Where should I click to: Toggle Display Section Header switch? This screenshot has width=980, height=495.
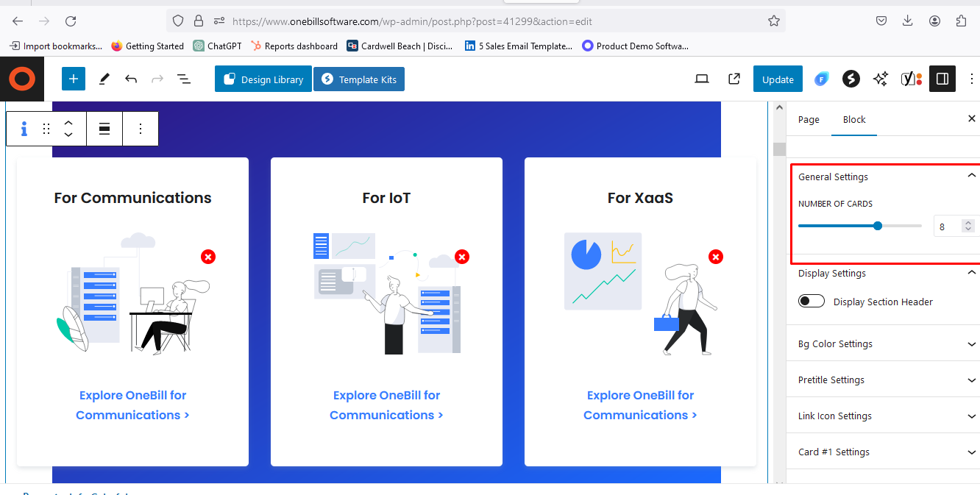pos(812,301)
